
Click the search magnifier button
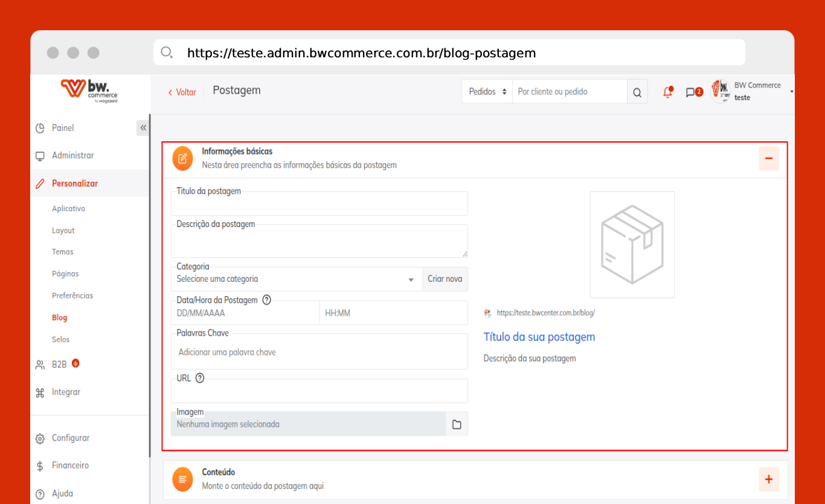637,92
